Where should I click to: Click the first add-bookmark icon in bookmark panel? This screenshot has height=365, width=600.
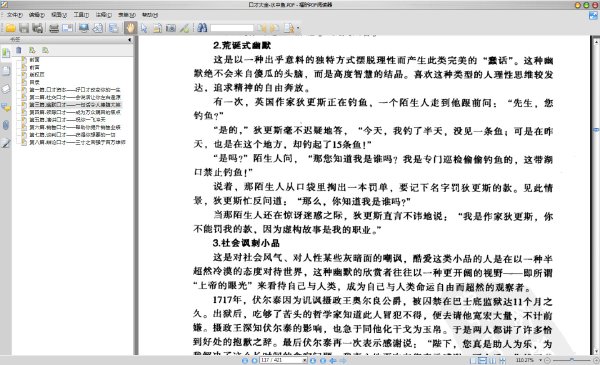(x=32, y=50)
